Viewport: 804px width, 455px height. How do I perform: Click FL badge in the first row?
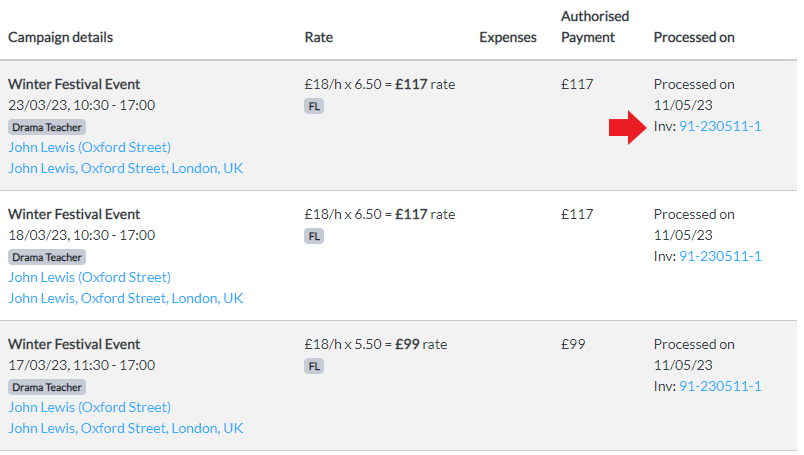314,106
